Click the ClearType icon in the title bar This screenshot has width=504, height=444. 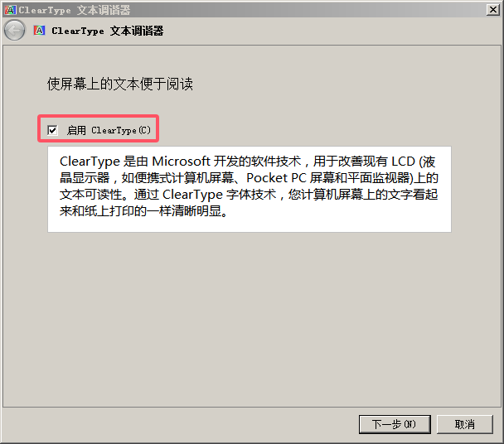tap(10, 10)
